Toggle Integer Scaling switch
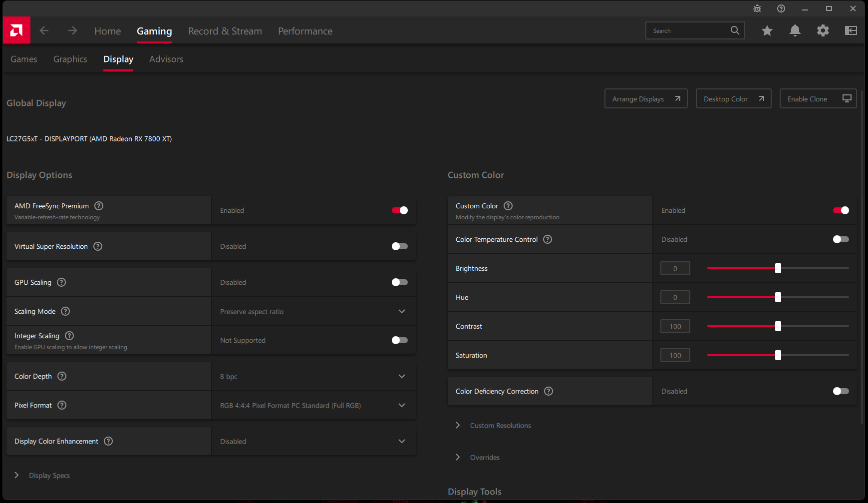 (400, 340)
